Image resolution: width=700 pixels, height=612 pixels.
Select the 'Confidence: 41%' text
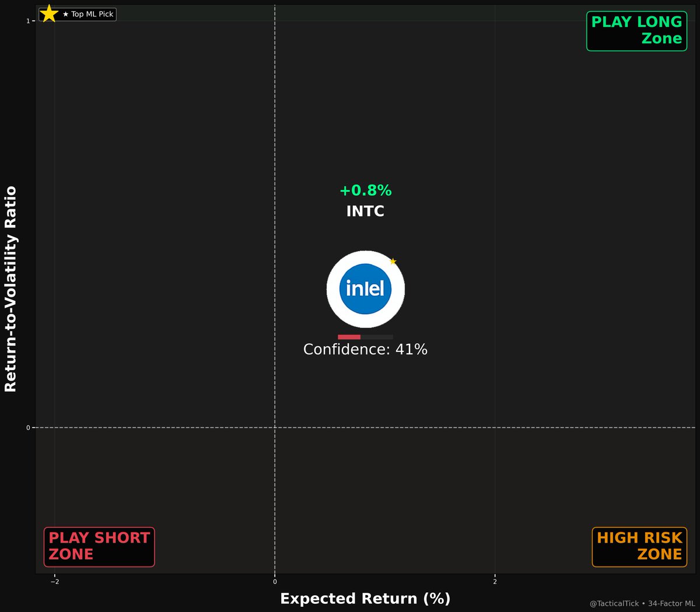coord(365,349)
